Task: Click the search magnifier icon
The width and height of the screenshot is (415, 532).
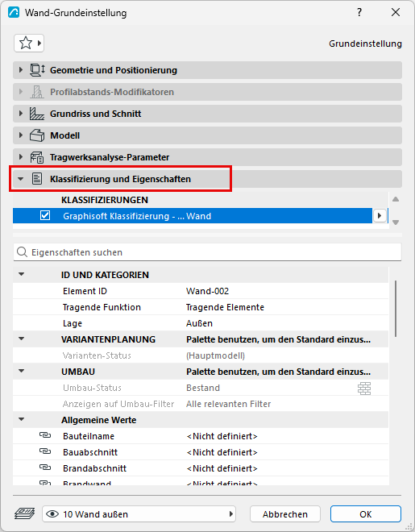Action: 22,252
